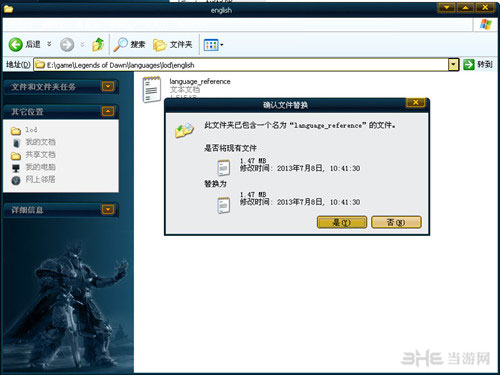The height and width of the screenshot is (375, 500).
Task: Collapse the 其它位置 panel
Action: coord(108,111)
